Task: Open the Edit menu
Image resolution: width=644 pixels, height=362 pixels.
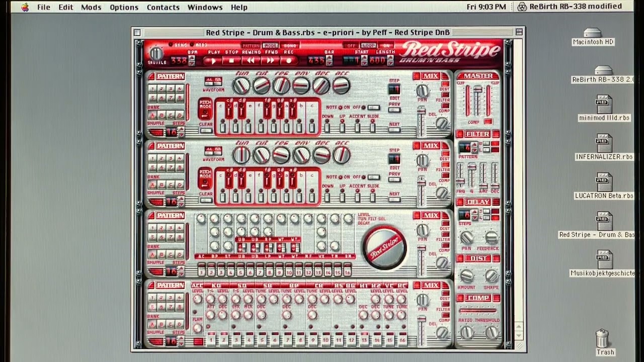Action: click(x=65, y=7)
